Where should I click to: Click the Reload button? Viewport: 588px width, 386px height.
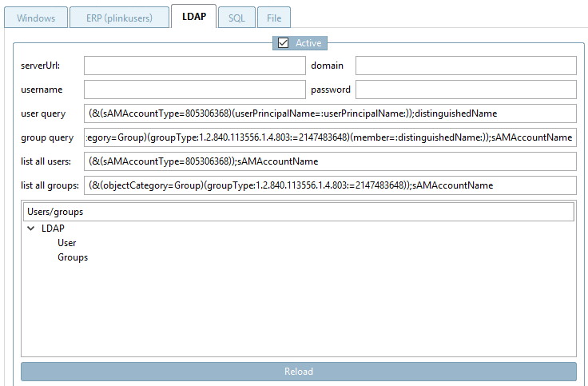(299, 372)
